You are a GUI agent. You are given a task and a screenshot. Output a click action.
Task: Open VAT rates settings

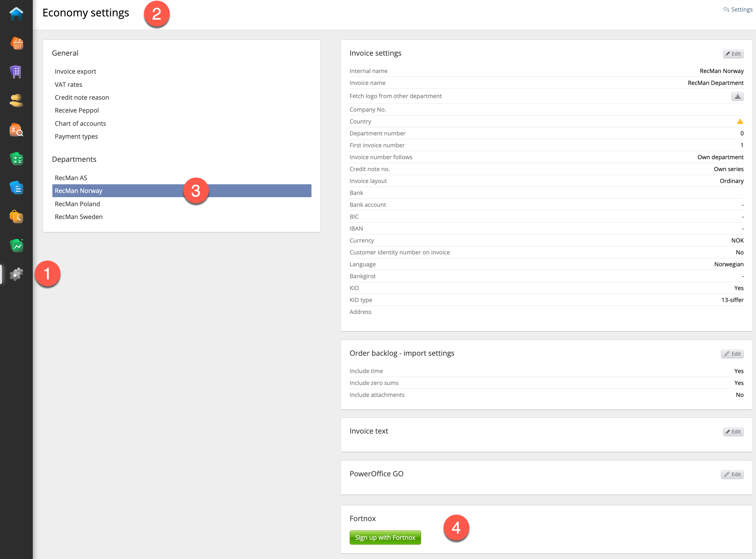tap(68, 85)
